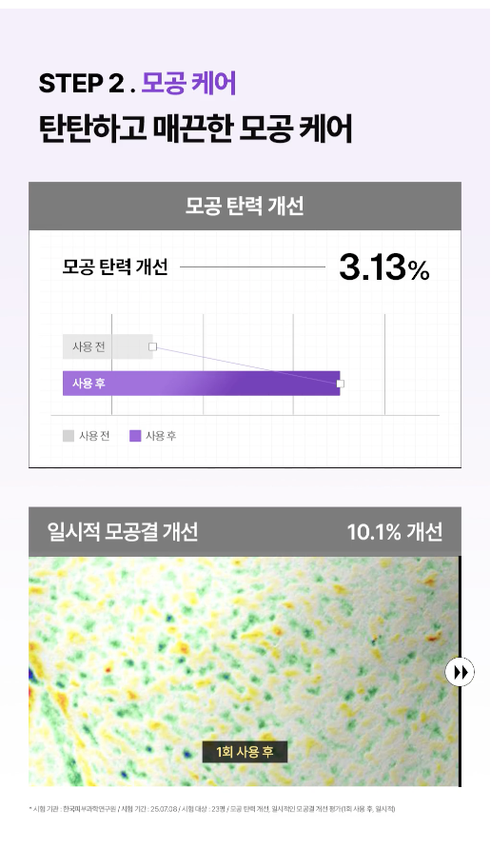The image size is (491, 868).
Task: Click the square marker ending the purple 사용 후 bar
Action: 341,384
